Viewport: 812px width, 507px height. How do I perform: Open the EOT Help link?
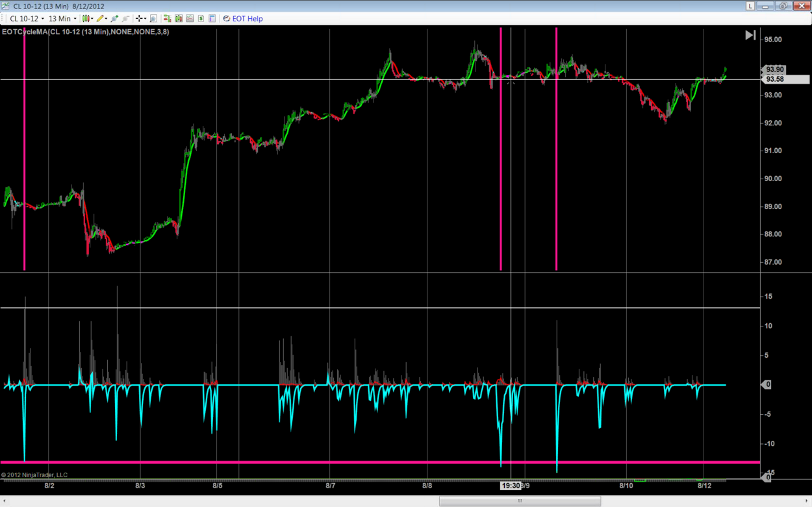[x=247, y=19]
